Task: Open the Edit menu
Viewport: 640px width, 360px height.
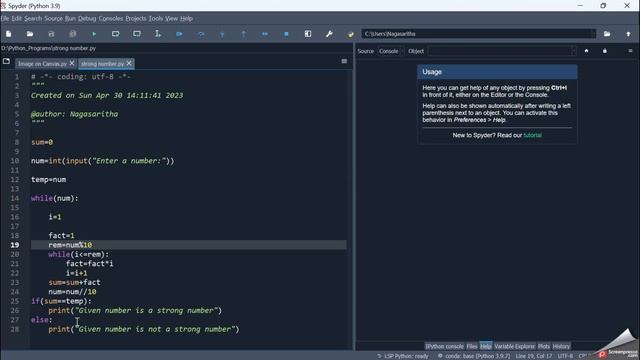Action: (17, 18)
